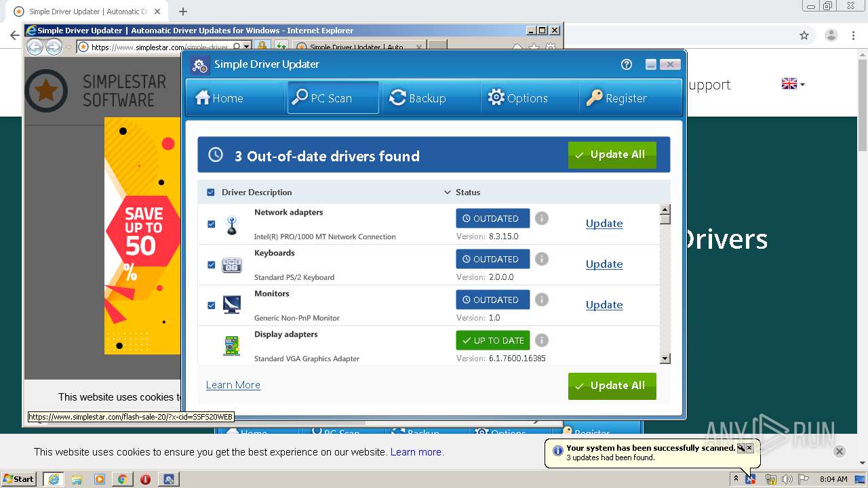The image size is (868, 488).
Task: Sort by the Status column chevron
Action: 448,192
